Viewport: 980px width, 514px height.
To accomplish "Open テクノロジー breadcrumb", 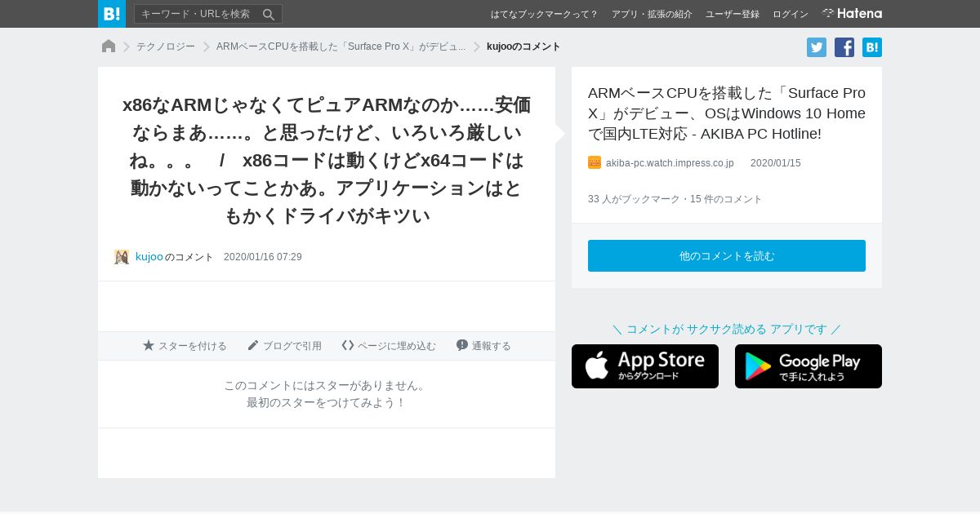I will pyautogui.click(x=166, y=47).
